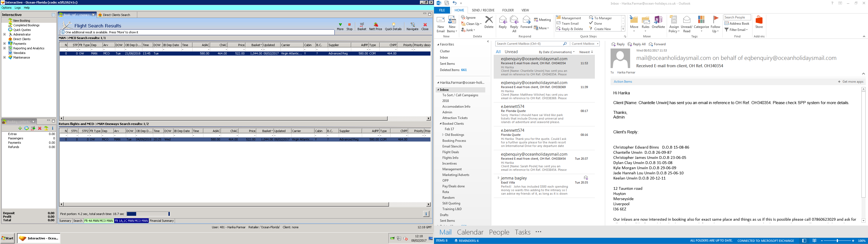Click the Navigate icon in flight toolbar
The width and height of the screenshot is (868, 244).
[412, 27]
